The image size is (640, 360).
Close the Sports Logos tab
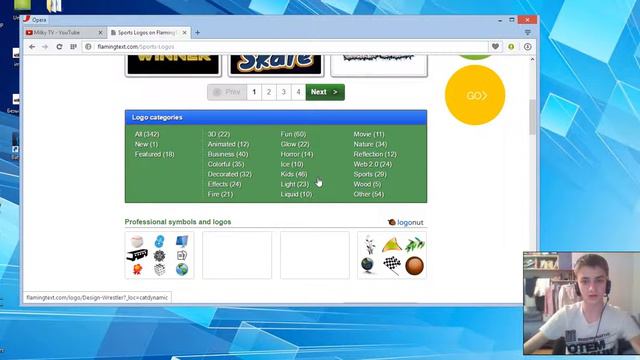tap(185, 33)
